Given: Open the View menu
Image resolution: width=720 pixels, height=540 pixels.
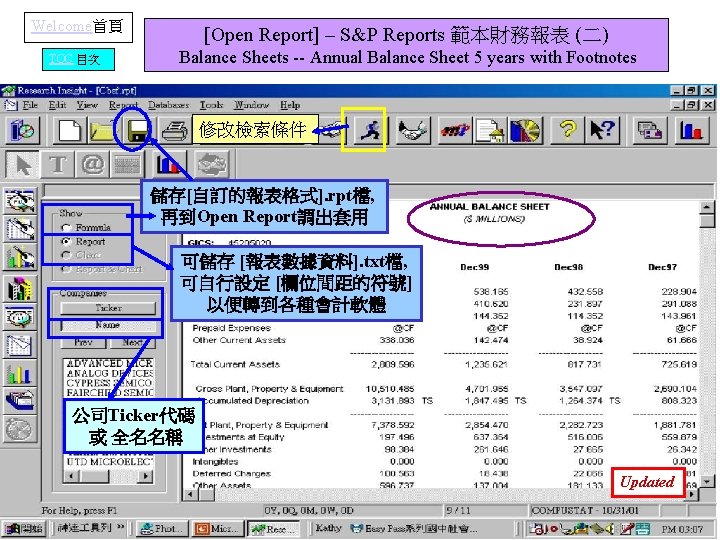Looking at the screenshot, I should pos(87,105).
